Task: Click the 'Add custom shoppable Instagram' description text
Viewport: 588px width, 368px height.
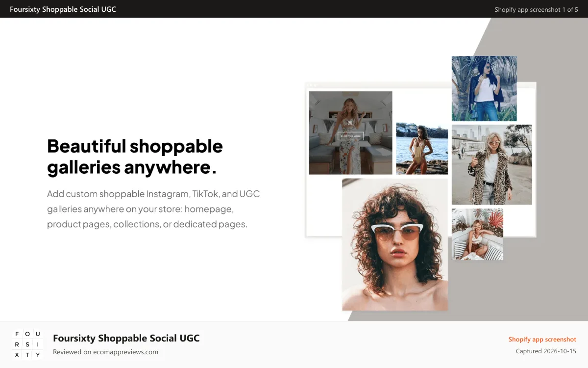Action: tap(153, 209)
